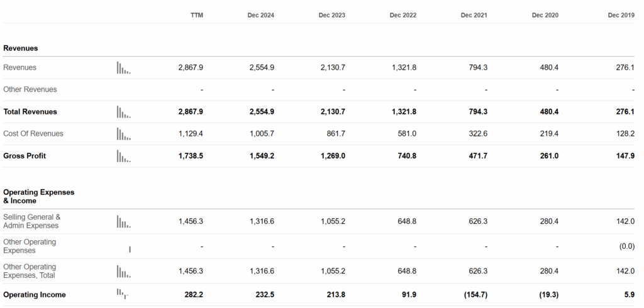Open the Total Revenues sparkline chart icon

pos(124,112)
